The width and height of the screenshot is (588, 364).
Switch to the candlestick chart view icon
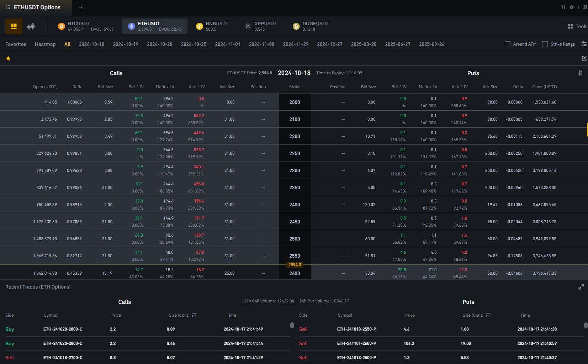coord(31,26)
